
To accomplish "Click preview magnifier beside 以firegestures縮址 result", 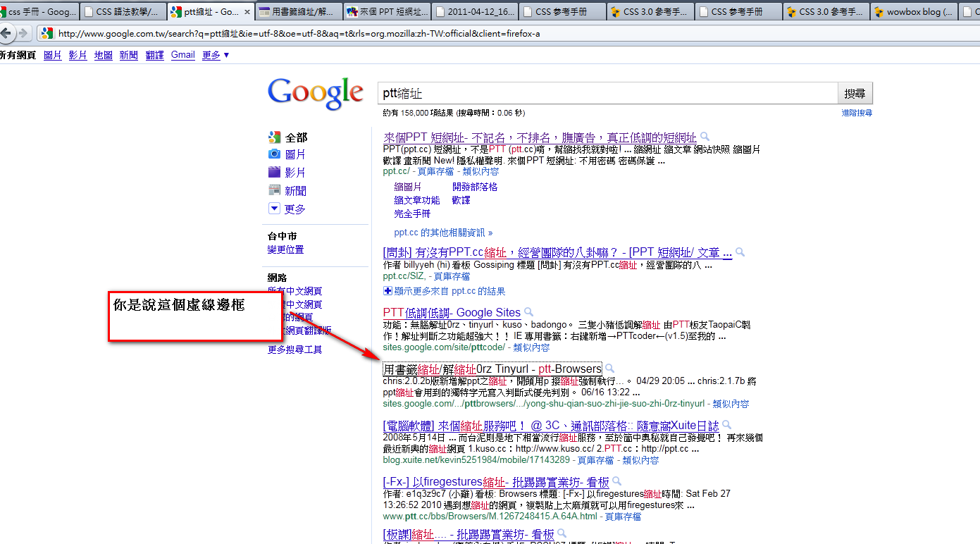I will [x=617, y=482].
